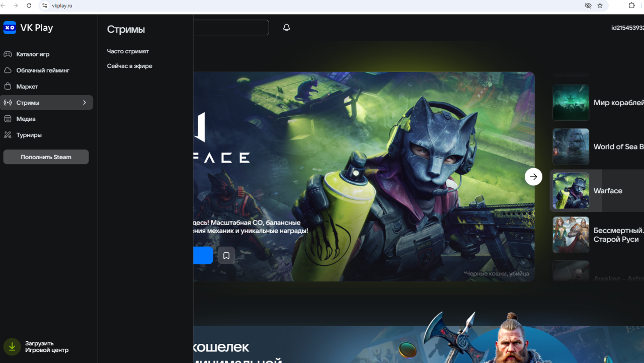Click the browser forward arrow

click(x=16, y=6)
